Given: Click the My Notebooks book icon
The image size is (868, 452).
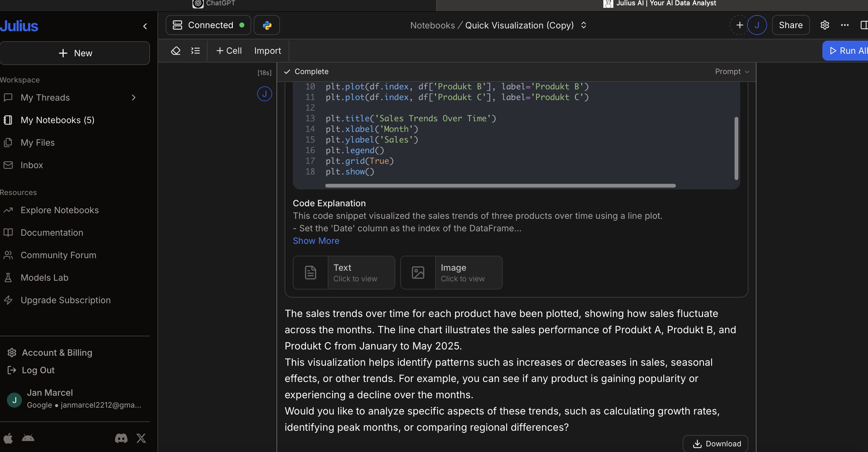Looking at the screenshot, I should pos(8,120).
